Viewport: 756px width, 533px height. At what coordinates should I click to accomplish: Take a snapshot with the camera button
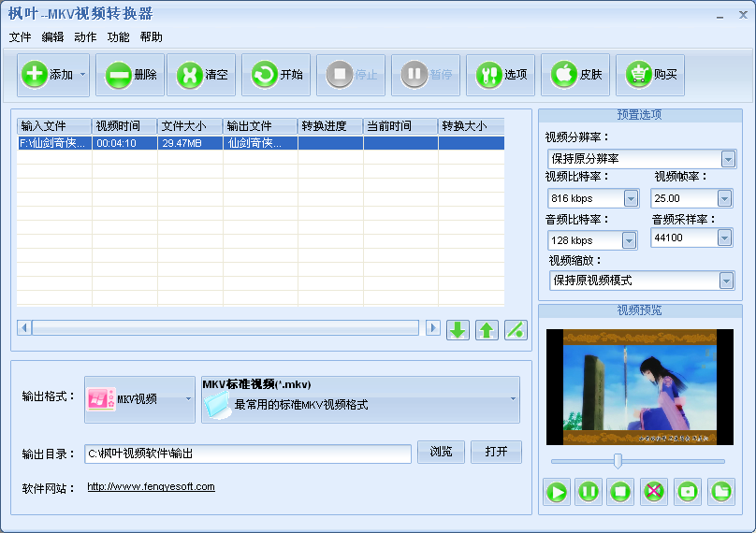point(688,491)
